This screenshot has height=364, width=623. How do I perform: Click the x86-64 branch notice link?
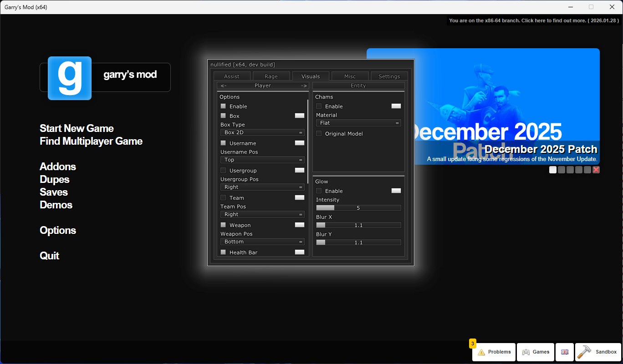(534, 20)
